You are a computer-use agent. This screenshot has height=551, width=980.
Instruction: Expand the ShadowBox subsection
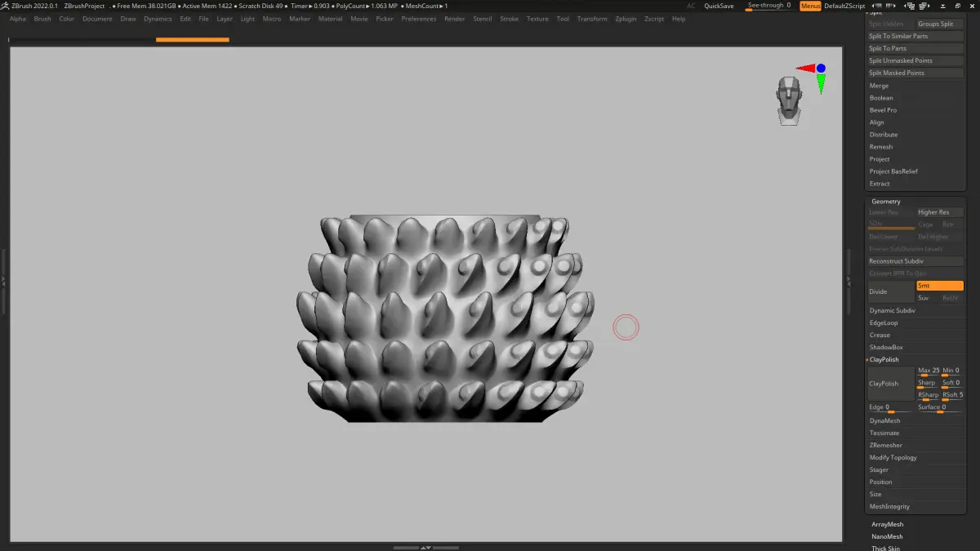[x=886, y=347]
